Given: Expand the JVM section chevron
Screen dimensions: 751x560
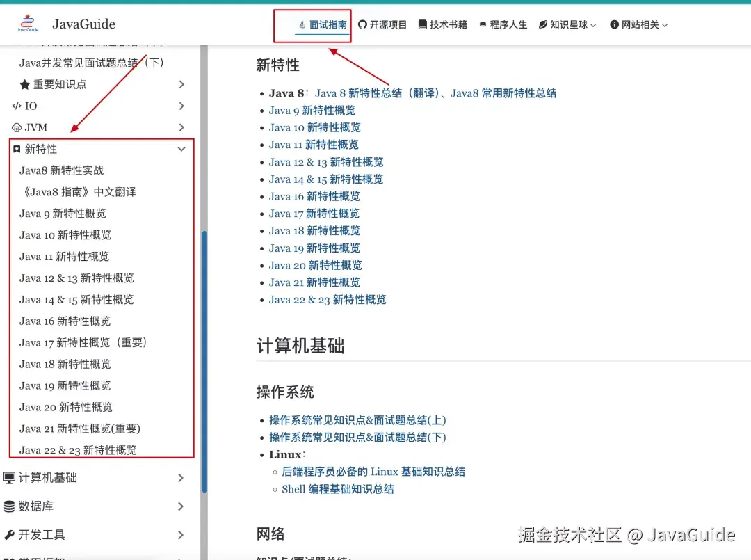Looking at the screenshot, I should [x=181, y=127].
